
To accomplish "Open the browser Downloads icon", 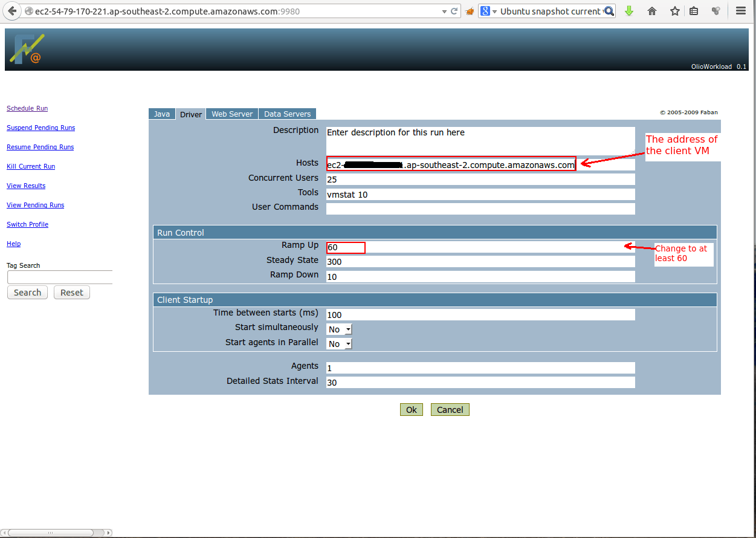I will 629,10.
